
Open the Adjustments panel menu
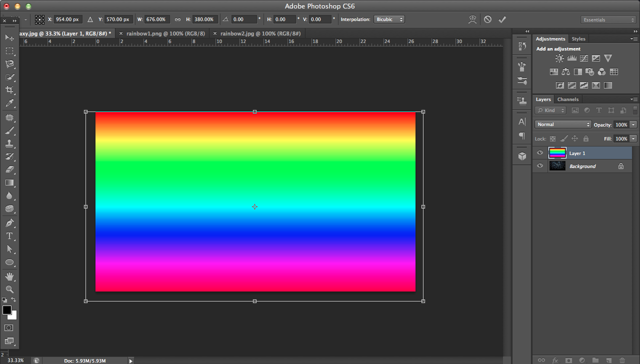[634, 38]
